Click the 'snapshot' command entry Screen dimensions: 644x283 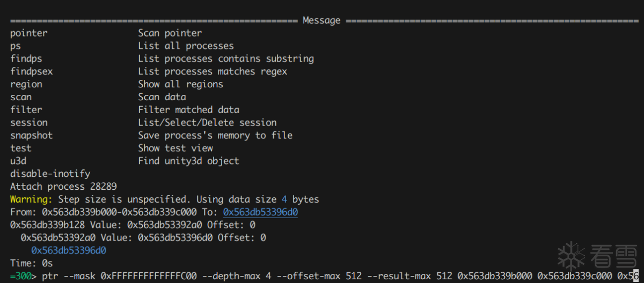(x=31, y=136)
